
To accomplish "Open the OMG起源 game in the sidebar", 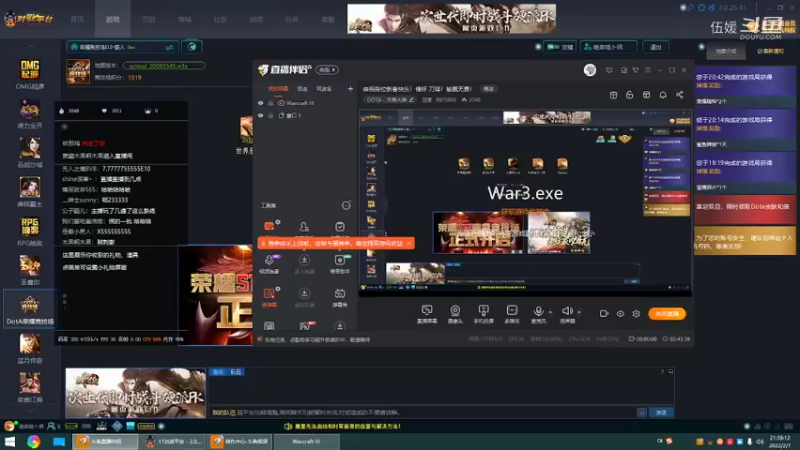I will coord(30,74).
